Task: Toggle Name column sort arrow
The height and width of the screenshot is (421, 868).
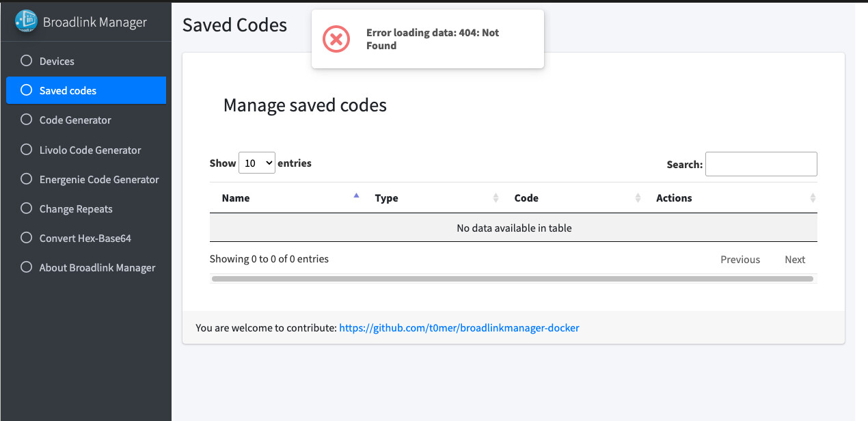Action: (x=356, y=195)
